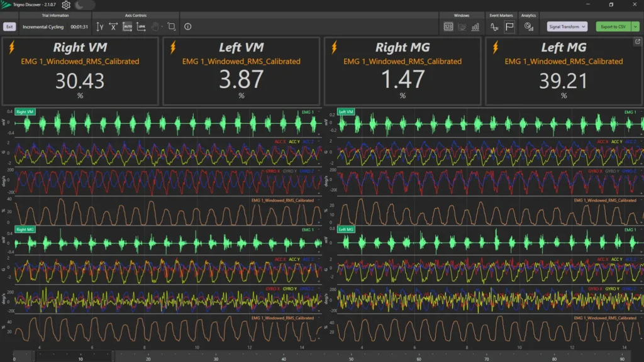Screen dimensions: 644x362
Task: Click the Export to CSV button
Action: click(613, 26)
